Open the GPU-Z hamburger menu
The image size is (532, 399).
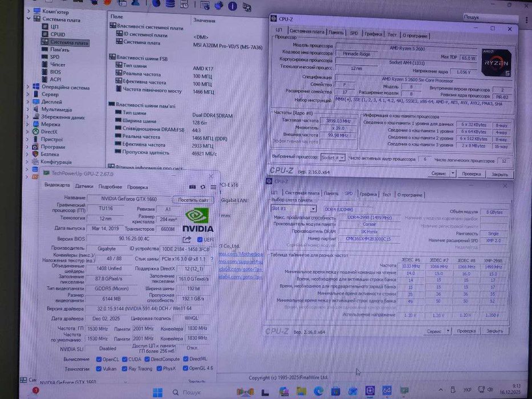(x=213, y=187)
